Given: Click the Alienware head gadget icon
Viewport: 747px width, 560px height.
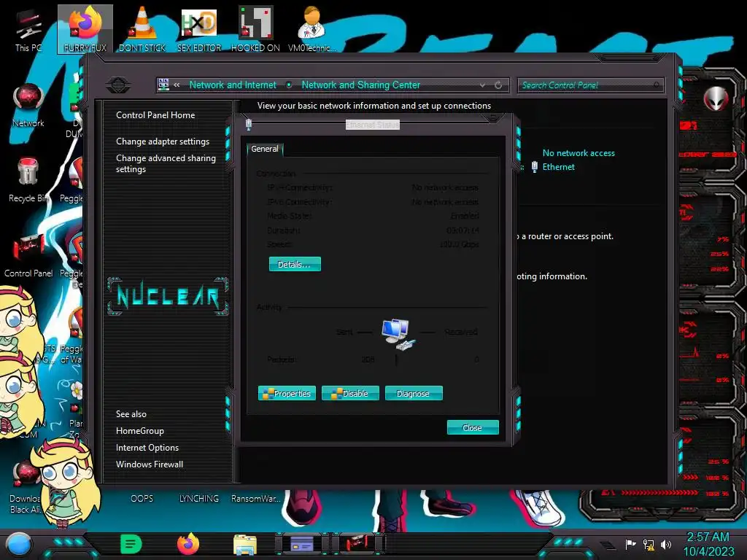Looking at the screenshot, I should [x=716, y=99].
